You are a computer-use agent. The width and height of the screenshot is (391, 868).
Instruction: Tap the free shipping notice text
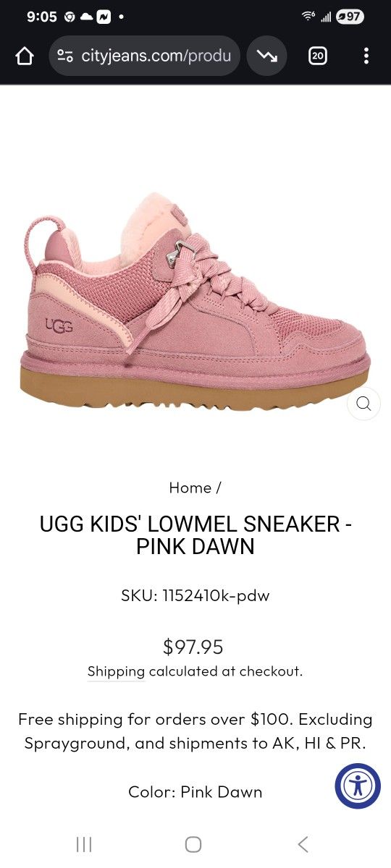(195, 731)
